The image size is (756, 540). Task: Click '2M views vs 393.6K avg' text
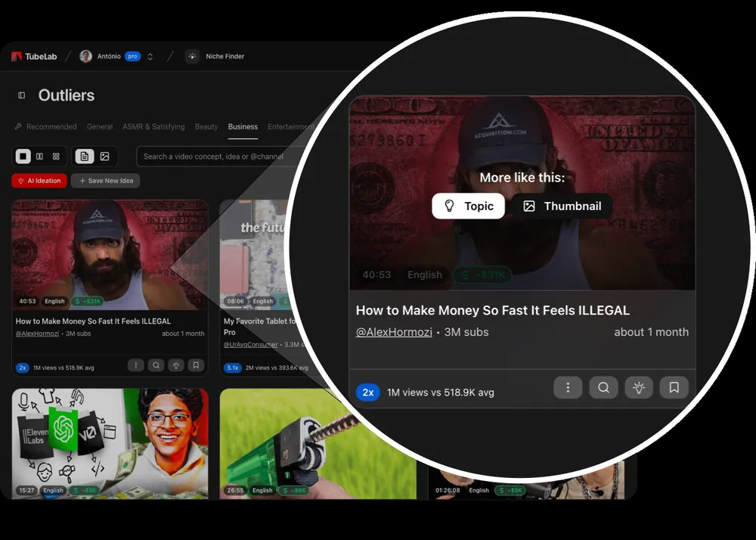pyautogui.click(x=276, y=368)
